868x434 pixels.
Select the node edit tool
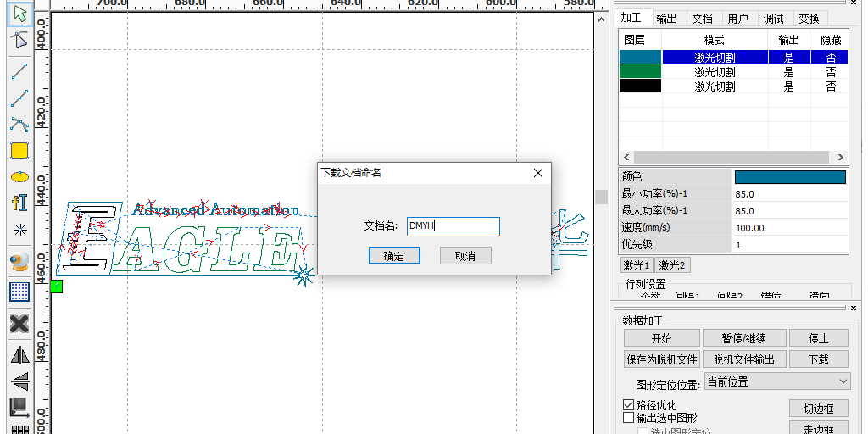(x=20, y=40)
